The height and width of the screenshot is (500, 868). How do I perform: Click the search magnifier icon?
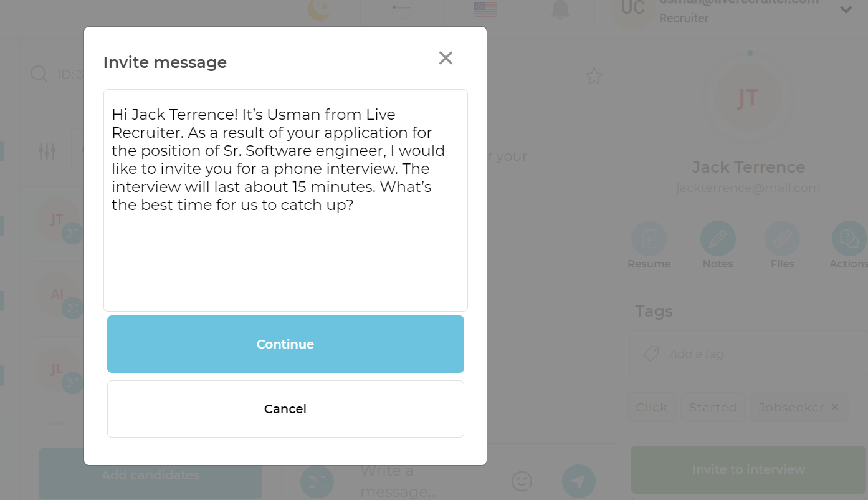pyautogui.click(x=39, y=74)
